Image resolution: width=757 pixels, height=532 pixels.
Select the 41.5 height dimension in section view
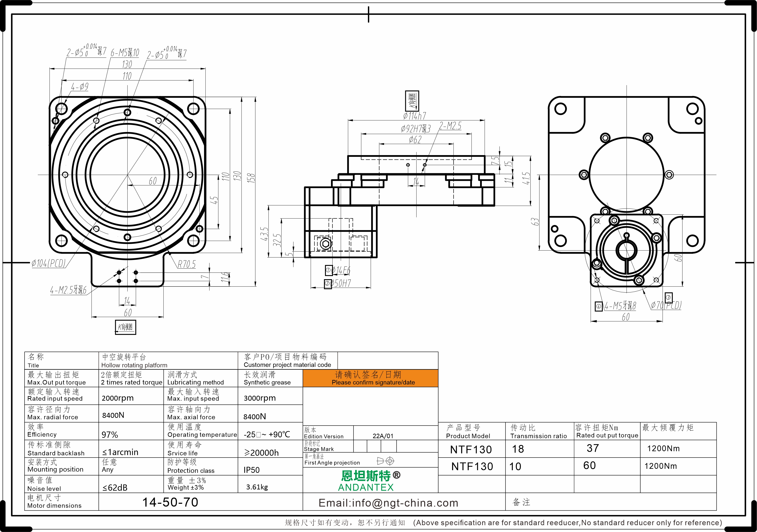(526, 178)
